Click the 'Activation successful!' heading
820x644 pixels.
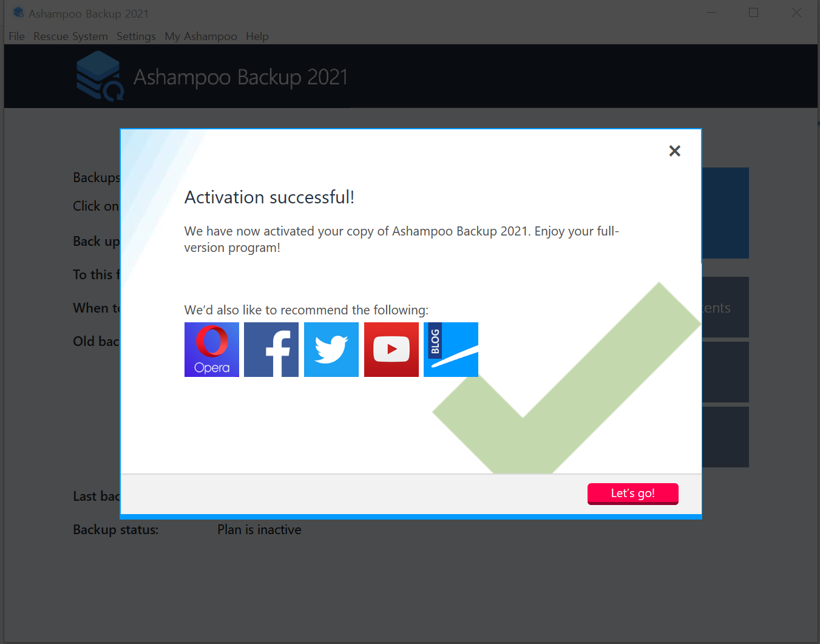269,197
